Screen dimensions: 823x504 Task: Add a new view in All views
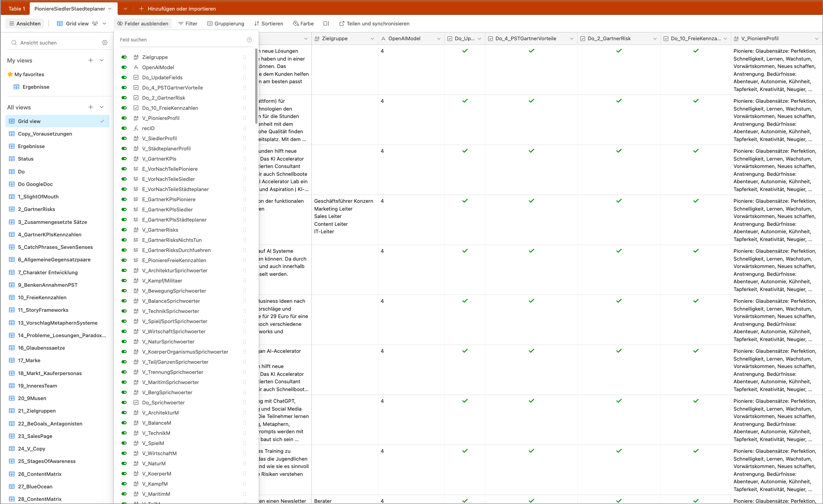[x=91, y=107]
